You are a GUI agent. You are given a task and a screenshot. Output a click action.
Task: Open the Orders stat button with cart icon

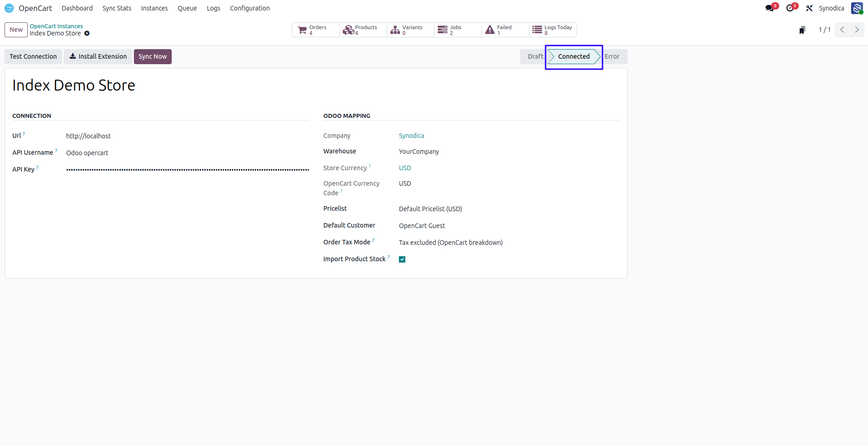pyautogui.click(x=316, y=30)
